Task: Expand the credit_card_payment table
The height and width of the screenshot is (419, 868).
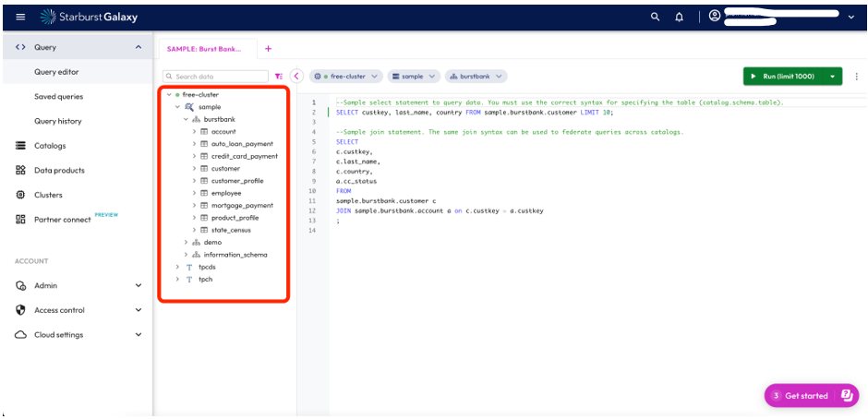Action: (x=194, y=156)
